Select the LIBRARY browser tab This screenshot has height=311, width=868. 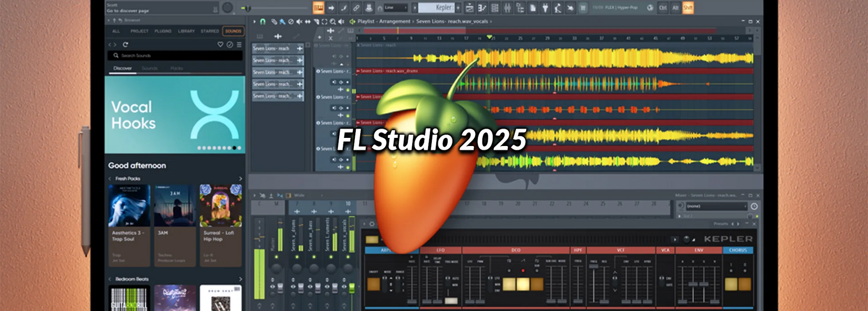click(186, 31)
